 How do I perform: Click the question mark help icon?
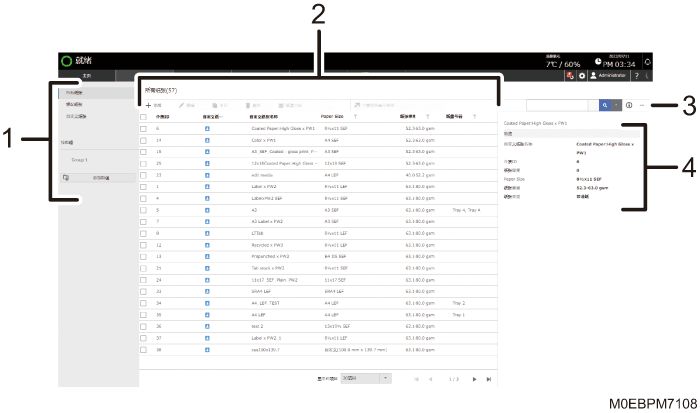click(x=637, y=76)
